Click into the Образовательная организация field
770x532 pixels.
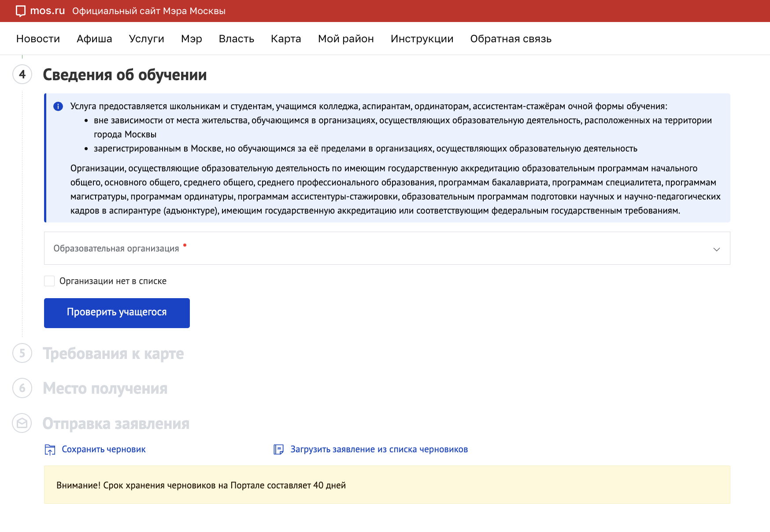coord(387,248)
